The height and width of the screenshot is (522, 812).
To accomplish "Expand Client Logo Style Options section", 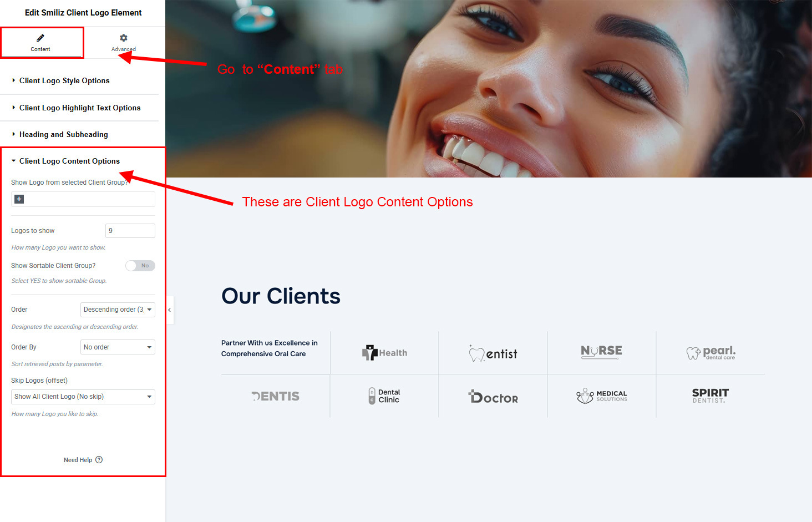I will (x=64, y=80).
